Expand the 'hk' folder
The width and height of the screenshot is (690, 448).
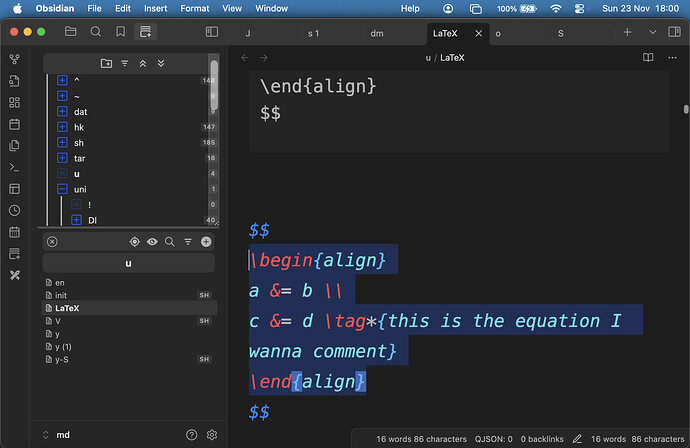point(62,127)
